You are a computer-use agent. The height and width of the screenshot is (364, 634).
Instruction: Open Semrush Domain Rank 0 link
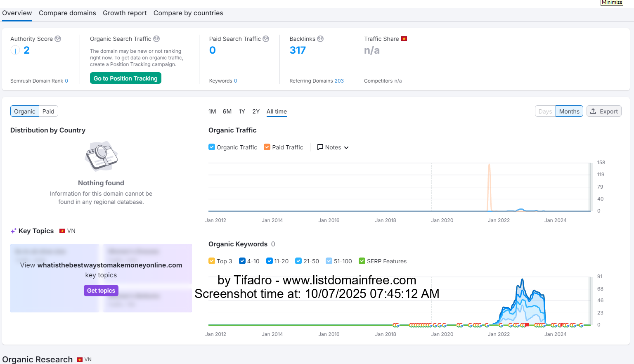click(x=66, y=81)
